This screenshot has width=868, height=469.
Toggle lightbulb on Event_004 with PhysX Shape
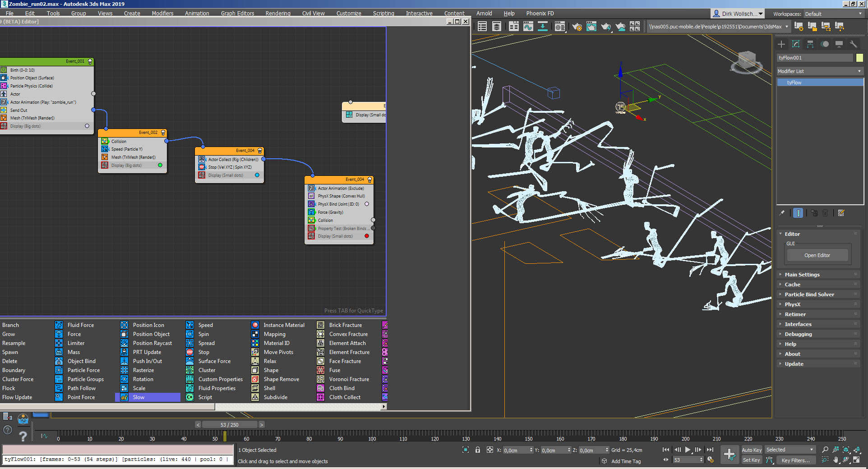[369, 179]
